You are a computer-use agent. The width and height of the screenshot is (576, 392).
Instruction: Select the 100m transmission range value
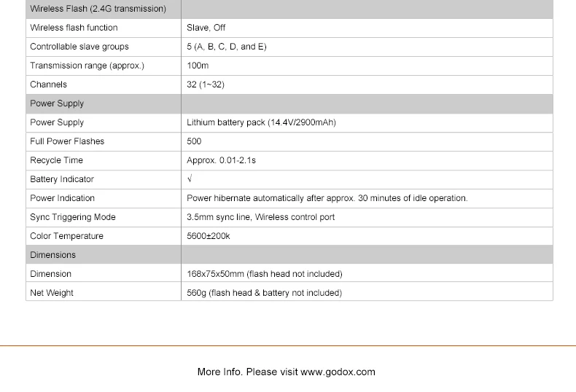(198, 66)
